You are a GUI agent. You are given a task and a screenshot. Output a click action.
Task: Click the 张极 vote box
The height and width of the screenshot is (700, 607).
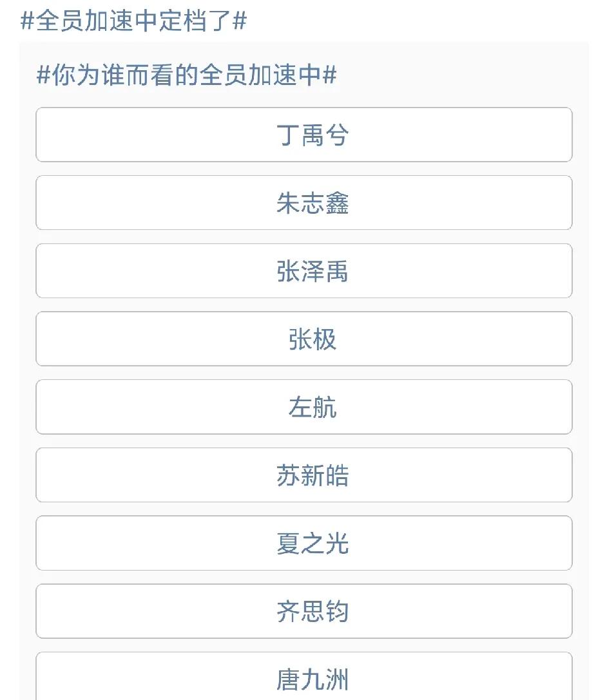pyautogui.click(x=303, y=339)
